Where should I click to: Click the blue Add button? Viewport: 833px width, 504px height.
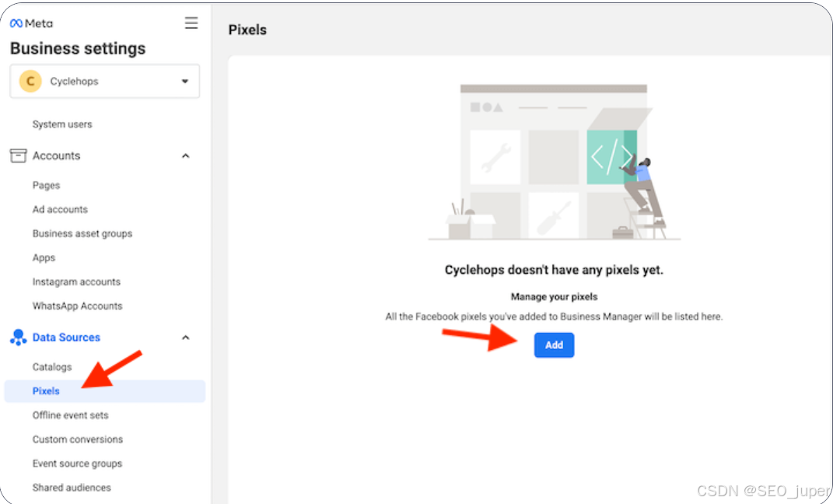coord(554,345)
